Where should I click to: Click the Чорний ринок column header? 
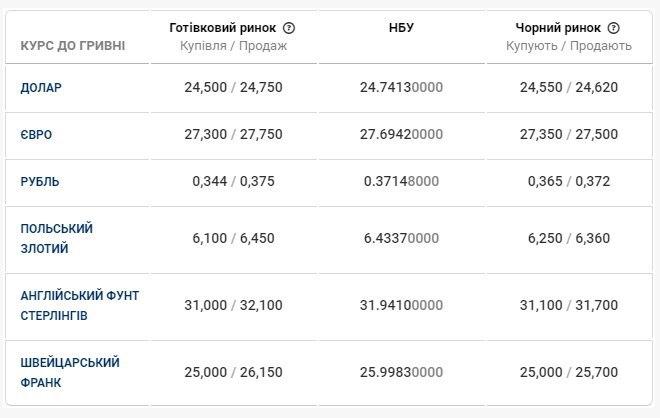point(560,28)
